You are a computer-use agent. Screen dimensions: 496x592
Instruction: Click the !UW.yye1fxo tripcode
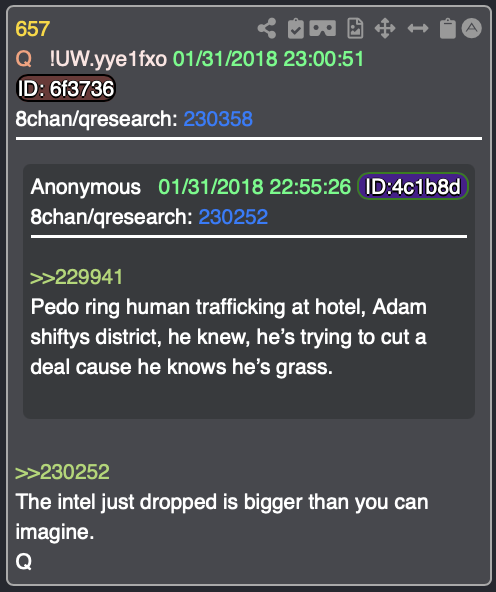[108, 59]
